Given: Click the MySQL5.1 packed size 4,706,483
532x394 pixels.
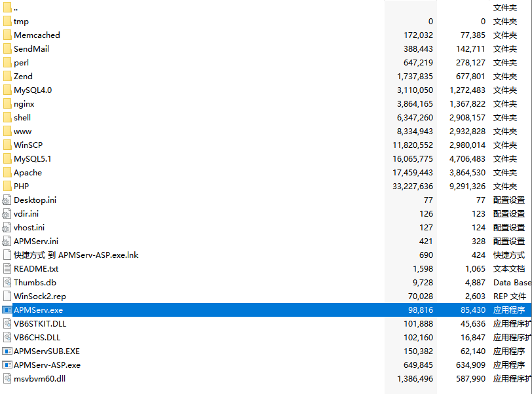Looking at the screenshot, I should [x=467, y=158].
